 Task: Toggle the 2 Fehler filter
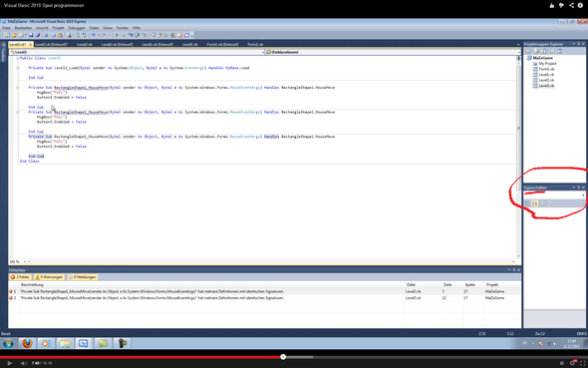point(20,277)
